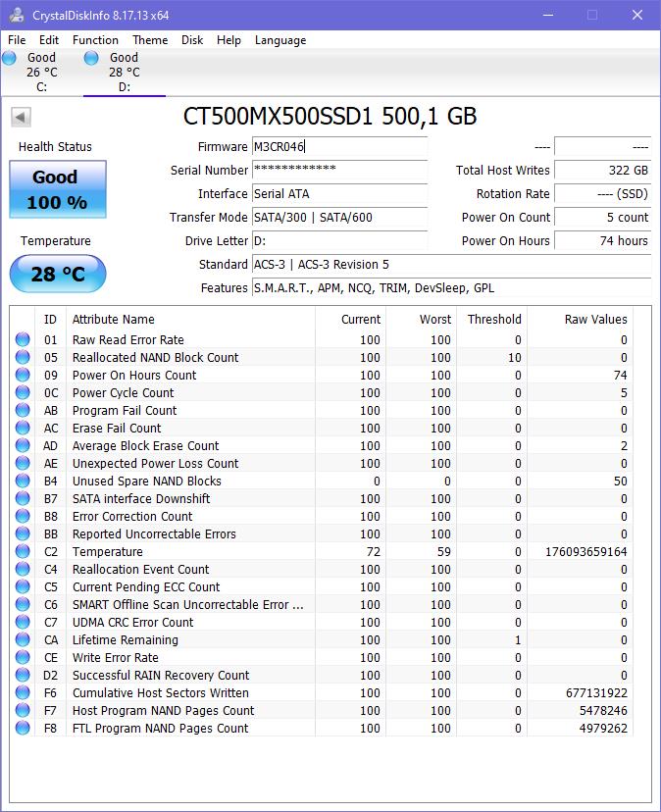
Task: Click the status icon for Average Block Erase Count
Action: (23, 445)
